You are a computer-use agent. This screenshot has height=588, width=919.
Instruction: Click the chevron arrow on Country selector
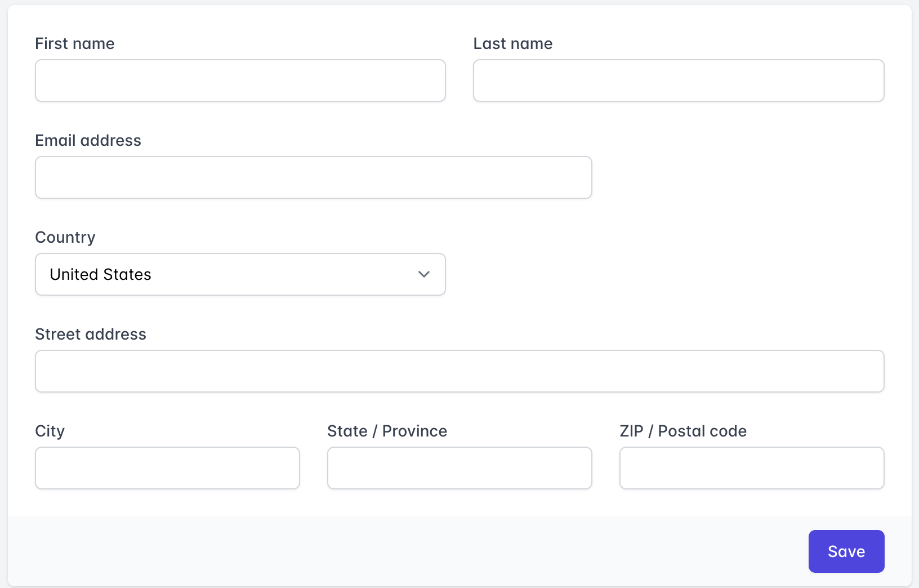click(424, 274)
